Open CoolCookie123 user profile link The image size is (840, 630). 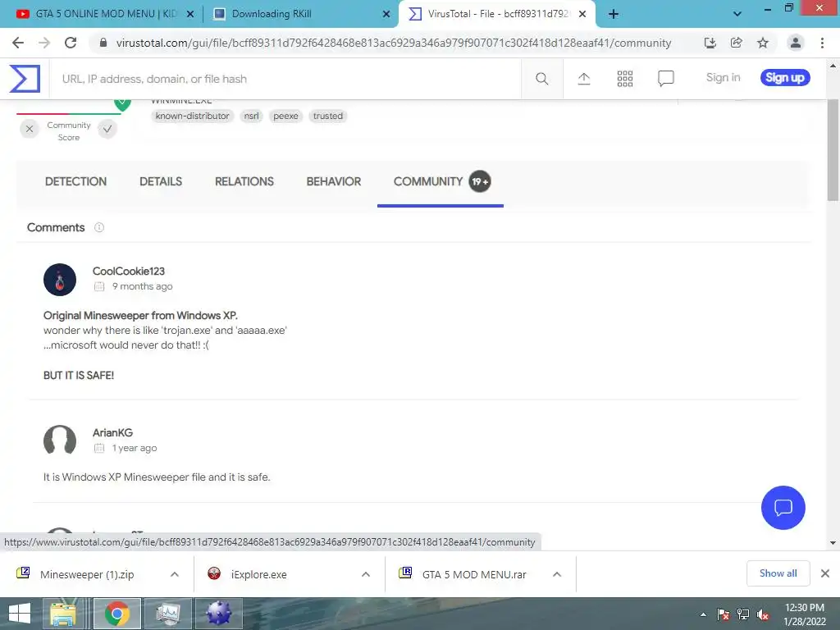129,271
